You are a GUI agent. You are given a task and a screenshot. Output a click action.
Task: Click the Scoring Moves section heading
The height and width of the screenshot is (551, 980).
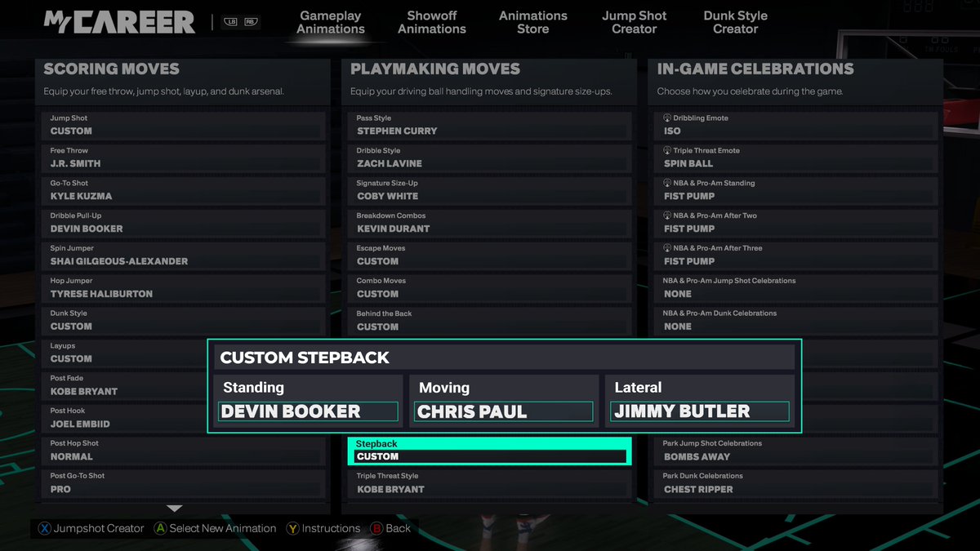coord(111,69)
